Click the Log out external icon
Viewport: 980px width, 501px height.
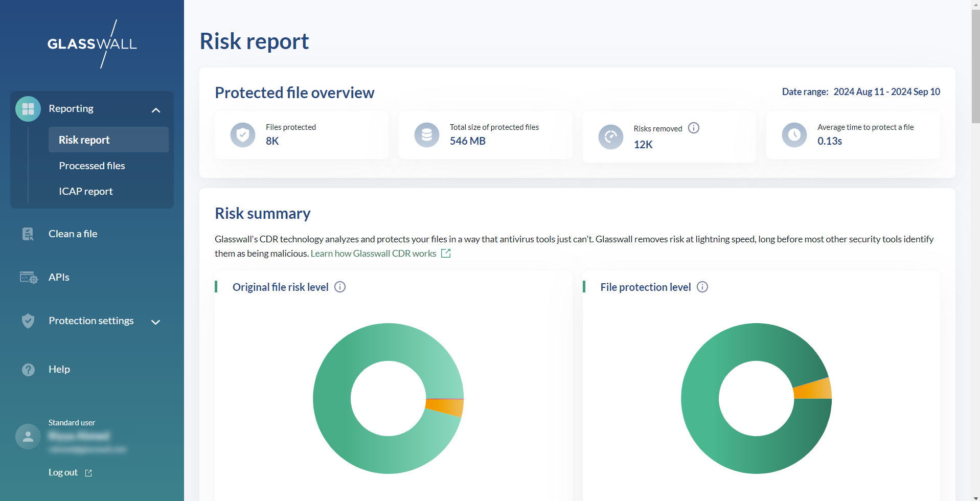coord(88,473)
